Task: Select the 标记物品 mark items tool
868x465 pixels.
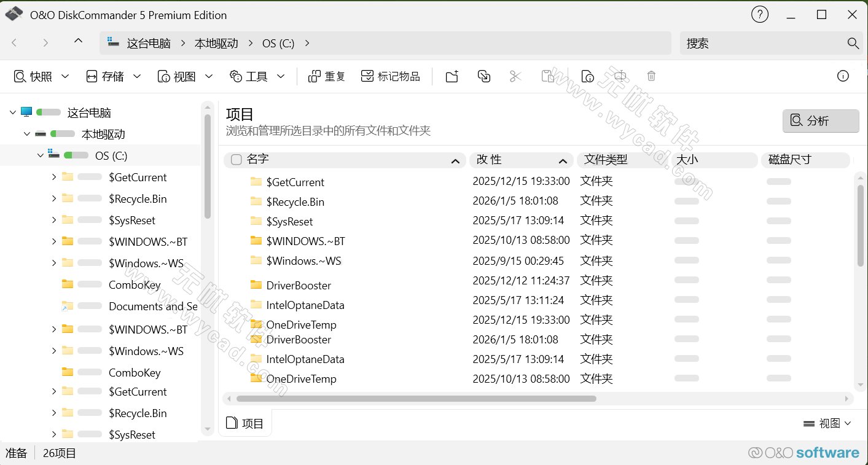Action: (391, 76)
